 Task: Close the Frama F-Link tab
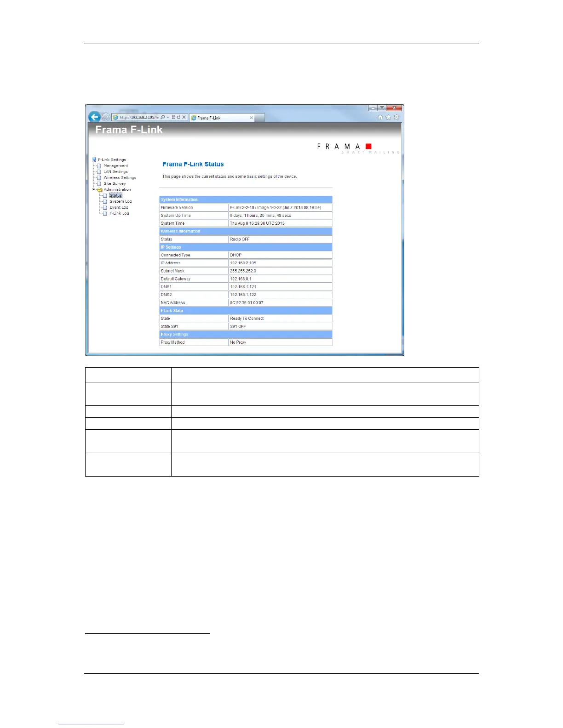pos(251,118)
